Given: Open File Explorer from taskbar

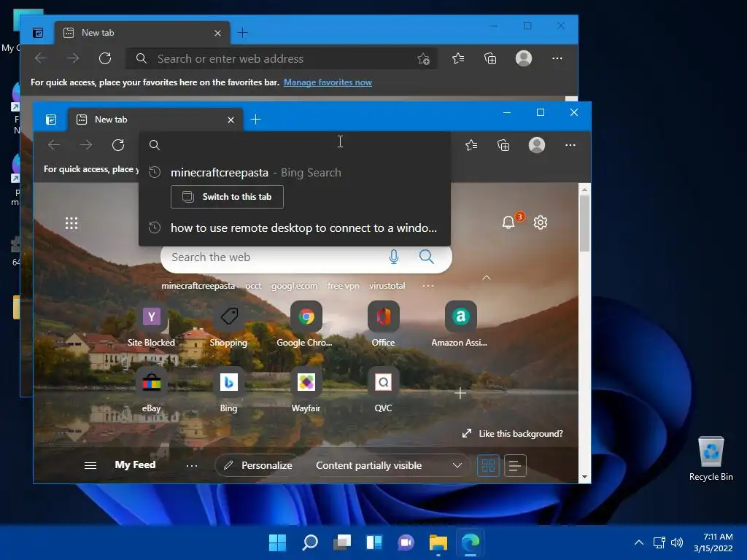Looking at the screenshot, I should (438, 542).
